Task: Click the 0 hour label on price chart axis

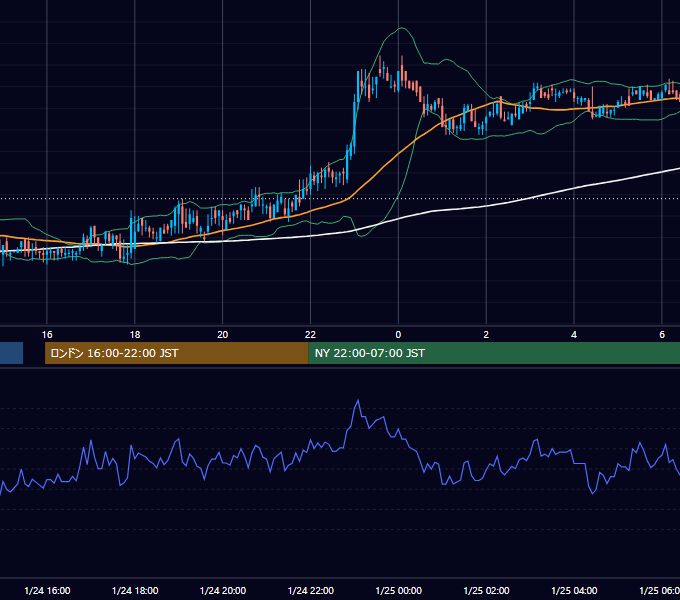Action: coord(398,335)
